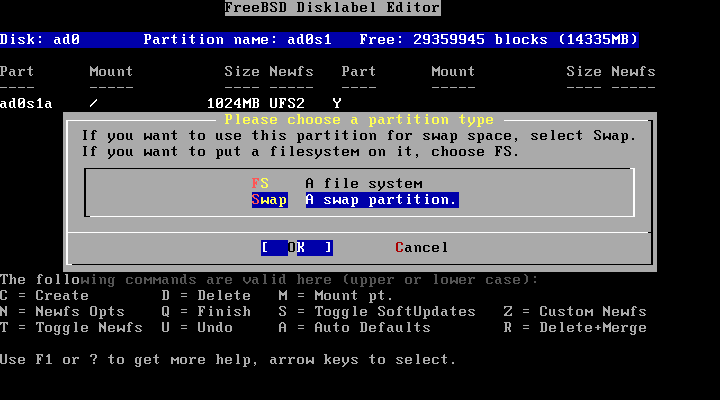The image size is (720, 400).
Task: Click the 'A file system' description text
Action: tap(364, 184)
